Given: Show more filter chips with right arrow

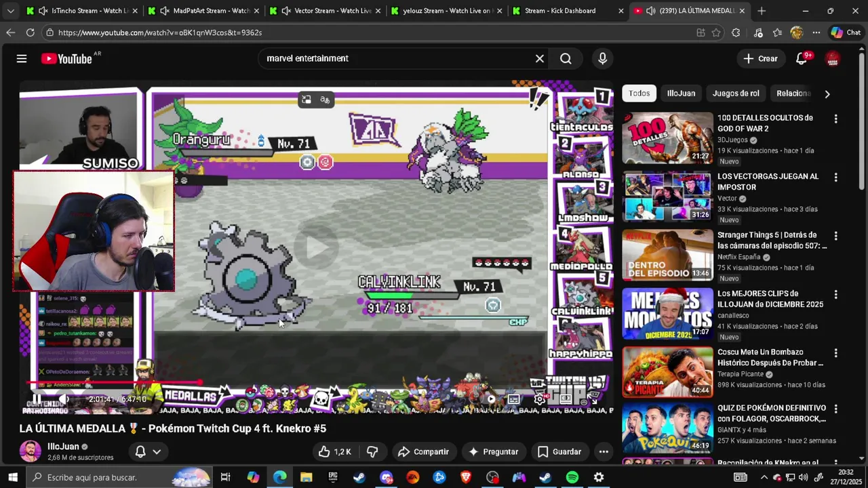Looking at the screenshot, I should (x=827, y=94).
